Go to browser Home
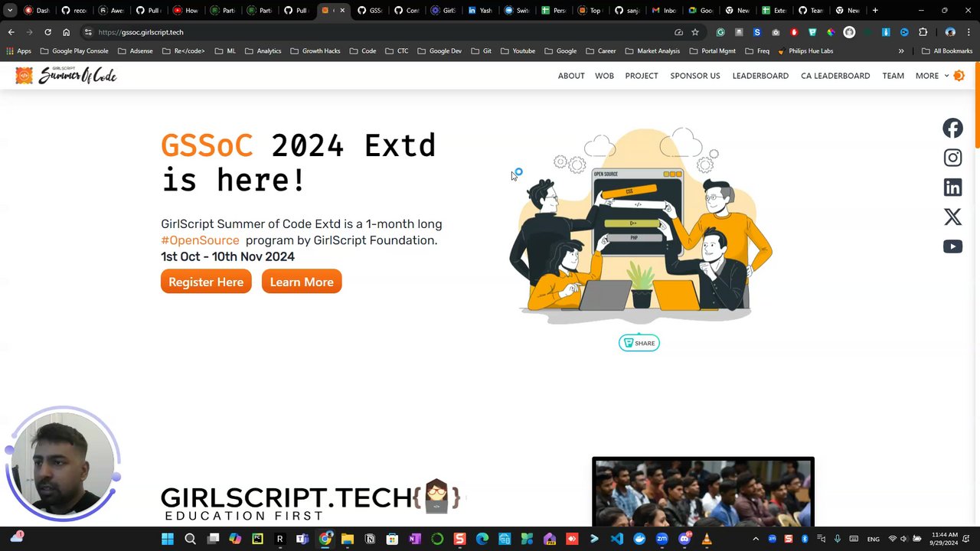 [x=66, y=32]
